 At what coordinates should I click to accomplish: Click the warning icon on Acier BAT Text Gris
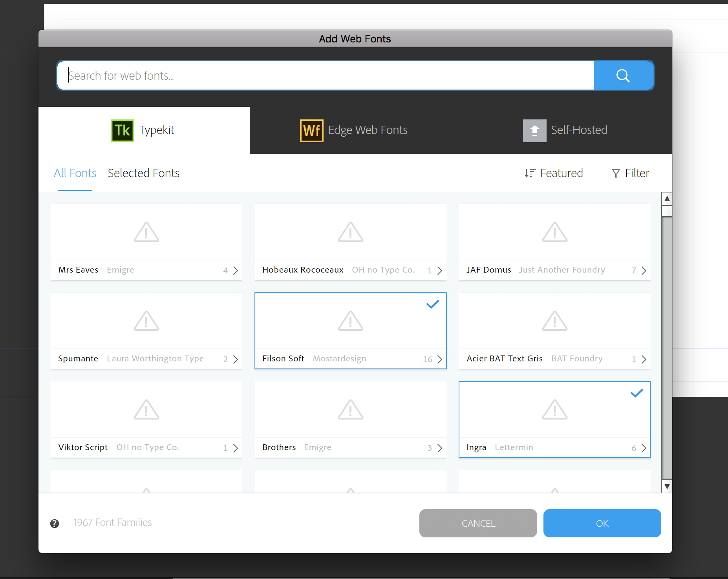[x=555, y=321]
